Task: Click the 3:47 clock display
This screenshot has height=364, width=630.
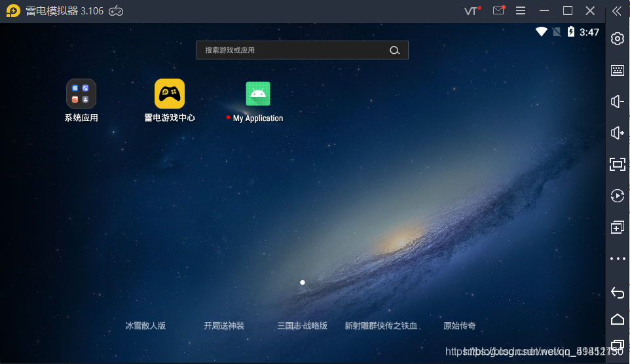Action: pos(589,32)
